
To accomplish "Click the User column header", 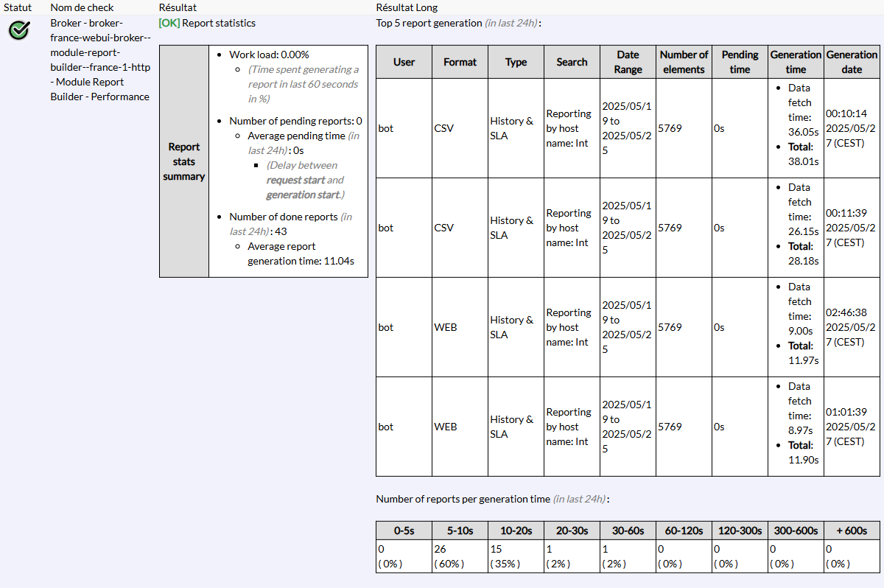I will point(404,62).
